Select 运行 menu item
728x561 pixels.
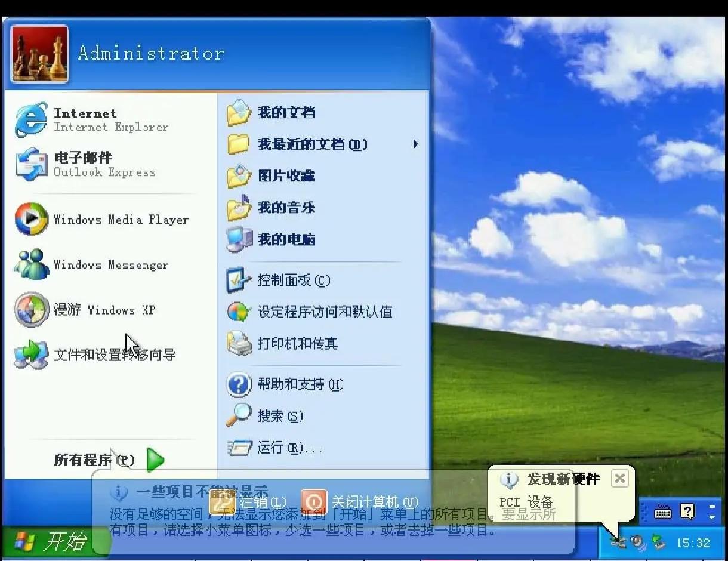pyautogui.click(x=323, y=447)
